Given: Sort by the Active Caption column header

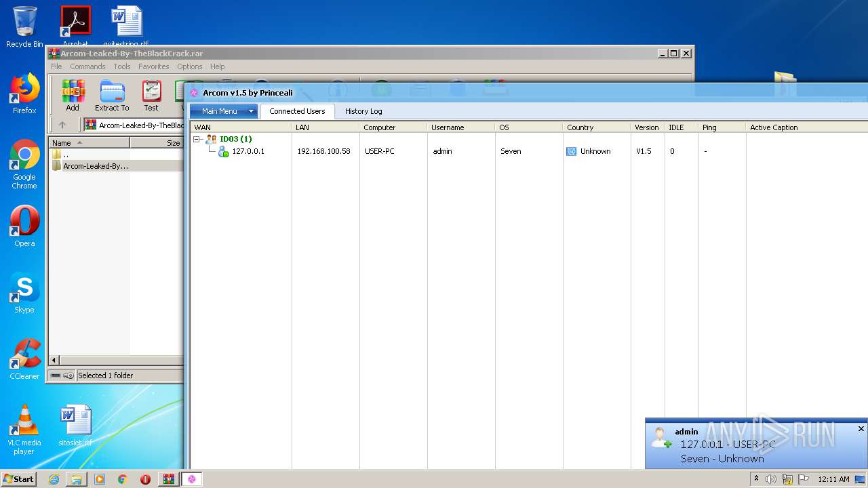Looking at the screenshot, I should (x=807, y=127).
